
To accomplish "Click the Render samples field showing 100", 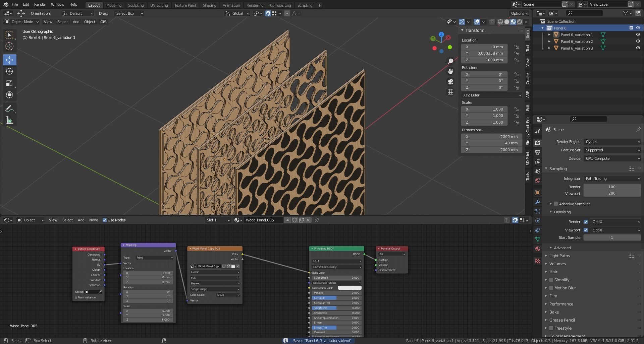I will 612,187.
